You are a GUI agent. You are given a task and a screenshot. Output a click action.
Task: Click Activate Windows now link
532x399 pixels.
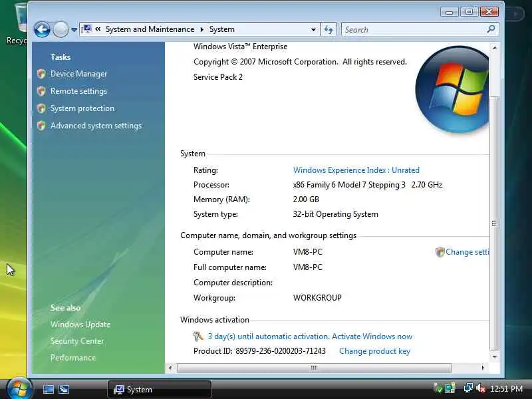click(372, 336)
